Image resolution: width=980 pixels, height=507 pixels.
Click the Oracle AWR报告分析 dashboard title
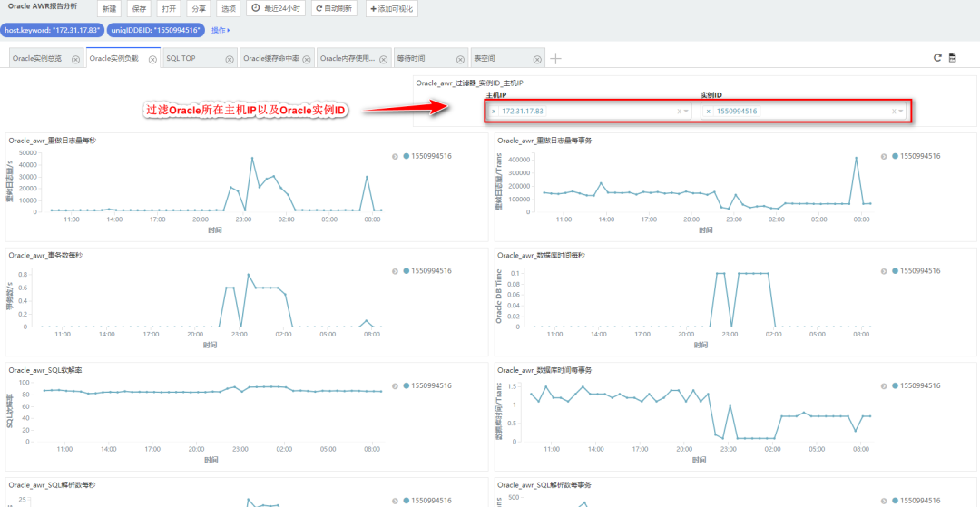(x=43, y=6)
